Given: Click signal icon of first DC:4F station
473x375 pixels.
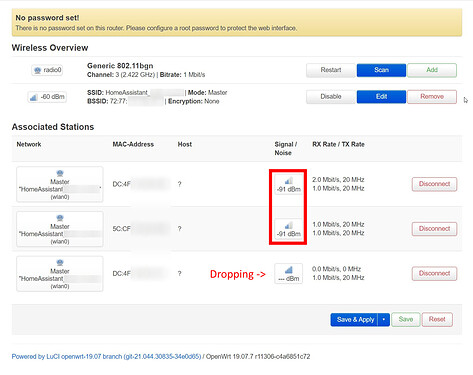Looking at the screenshot, I should [x=289, y=181].
